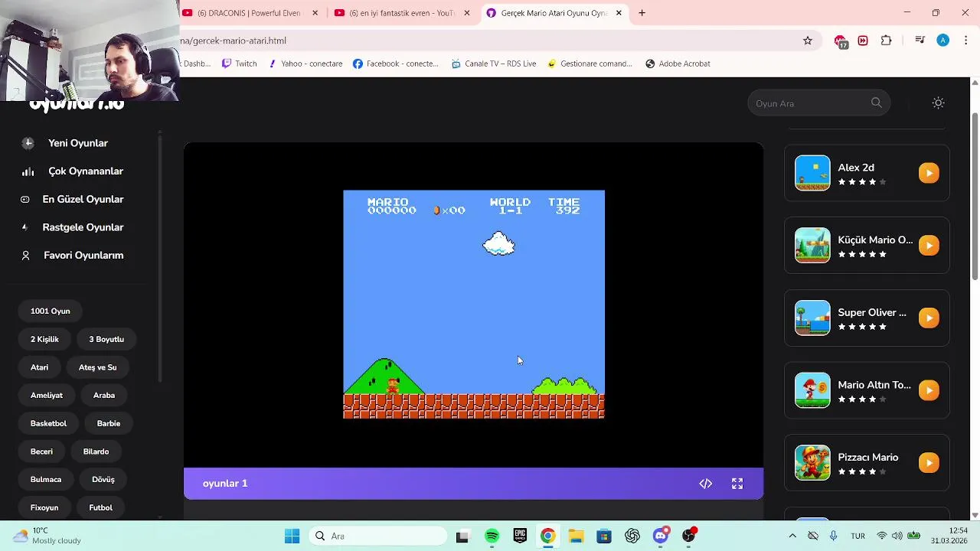Click the Yeni Oyunlar plus icon
The image size is (980, 551).
[28, 143]
